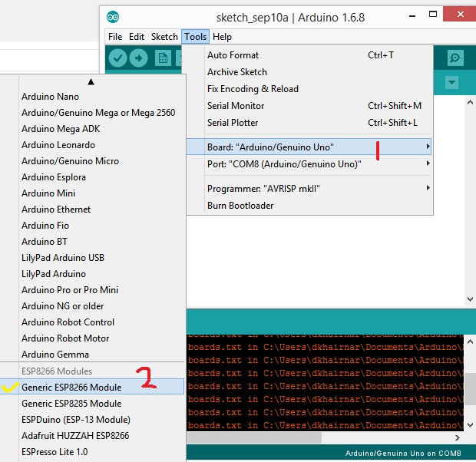Open the File menu

[x=115, y=37]
